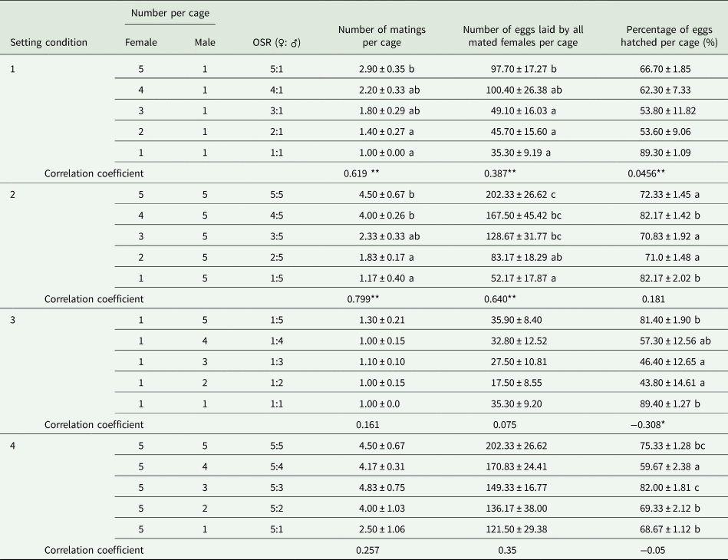Click the "Female" sub-column header

click(140, 42)
